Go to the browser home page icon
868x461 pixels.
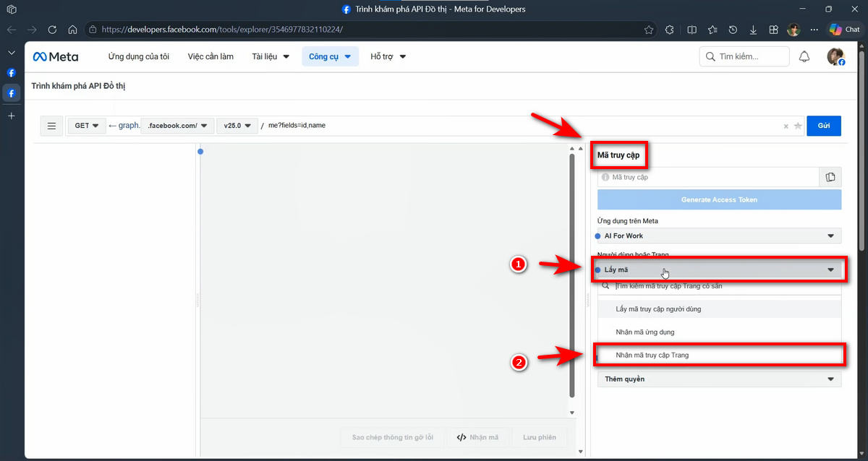[x=72, y=30]
